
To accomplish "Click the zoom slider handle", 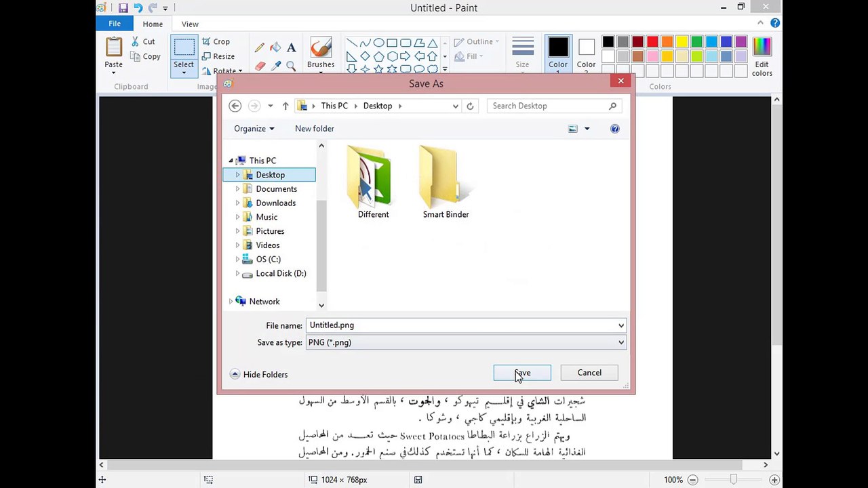I will tap(733, 480).
